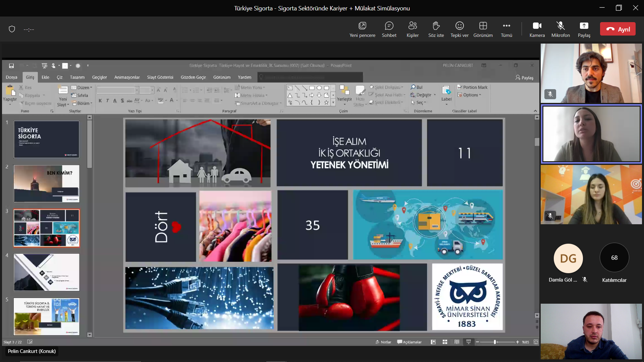Image resolution: width=644 pixels, height=362 pixels.
Task: Open the Görünüm layout options
Action: pyautogui.click(x=483, y=29)
